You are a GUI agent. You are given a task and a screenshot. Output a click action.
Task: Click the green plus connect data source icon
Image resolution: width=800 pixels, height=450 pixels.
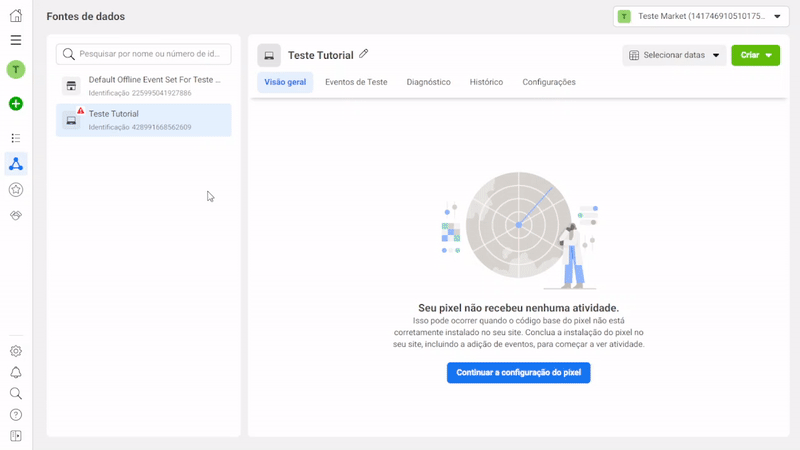[15, 104]
